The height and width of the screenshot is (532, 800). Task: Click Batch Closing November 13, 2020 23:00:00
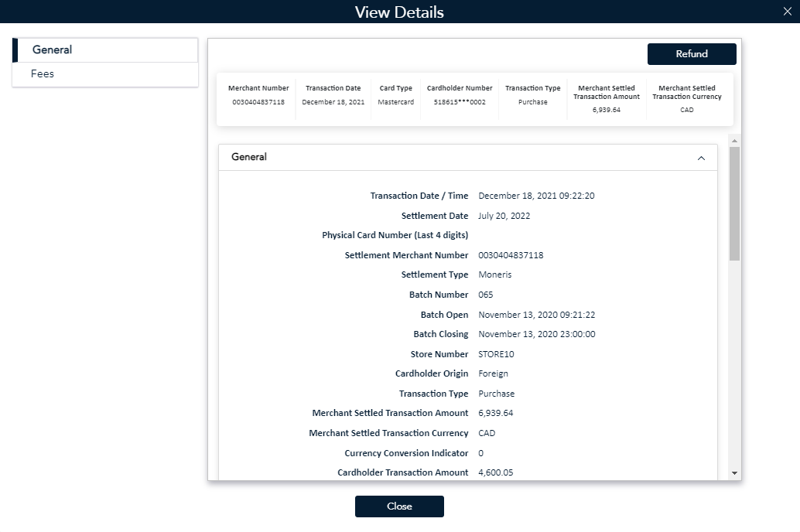click(537, 334)
